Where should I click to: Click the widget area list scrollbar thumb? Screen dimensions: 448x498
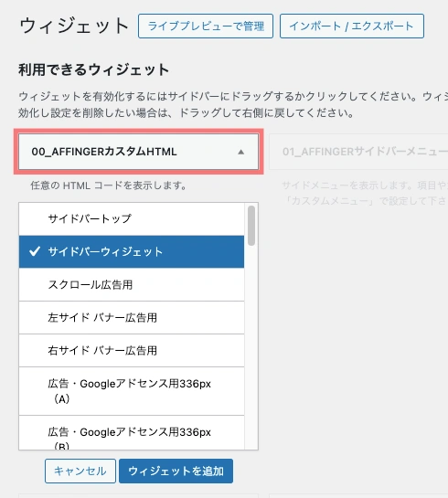tap(251, 226)
